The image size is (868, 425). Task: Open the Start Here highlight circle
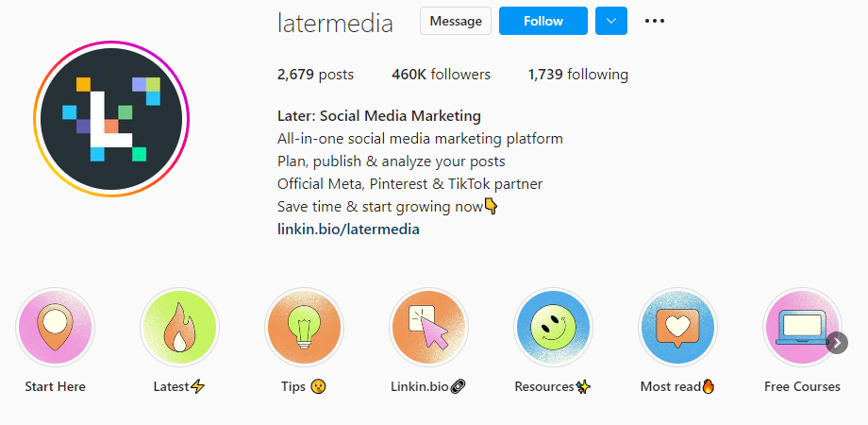click(55, 327)
